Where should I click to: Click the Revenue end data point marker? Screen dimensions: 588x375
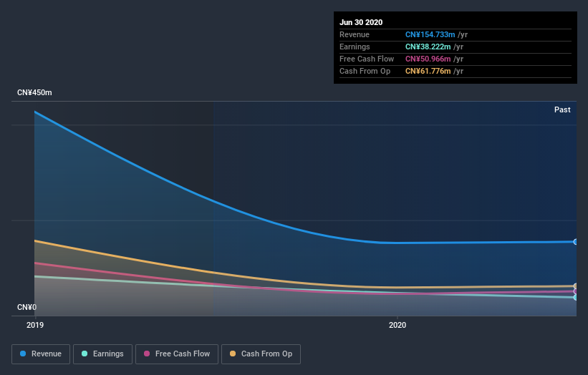pyautogui.click(x=576, y=242)
